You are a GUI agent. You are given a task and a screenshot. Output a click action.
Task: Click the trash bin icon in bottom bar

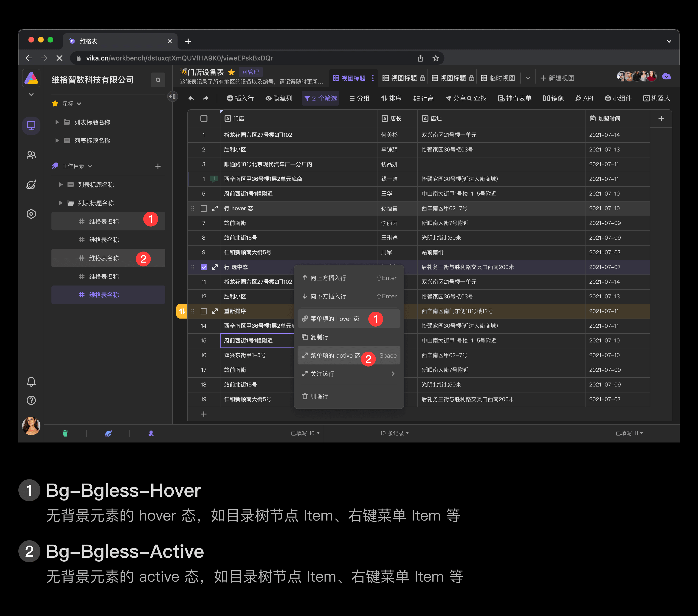pos(65,433)
